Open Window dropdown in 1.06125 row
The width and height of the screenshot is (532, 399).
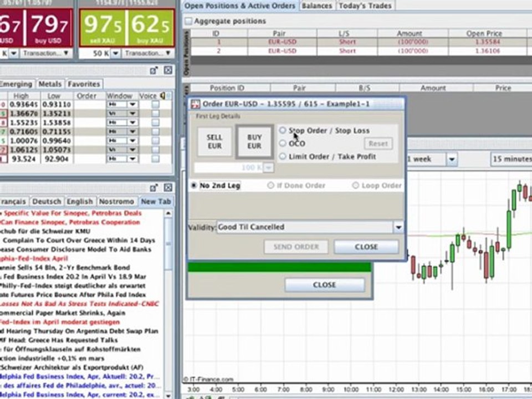[x=132, y=150]
